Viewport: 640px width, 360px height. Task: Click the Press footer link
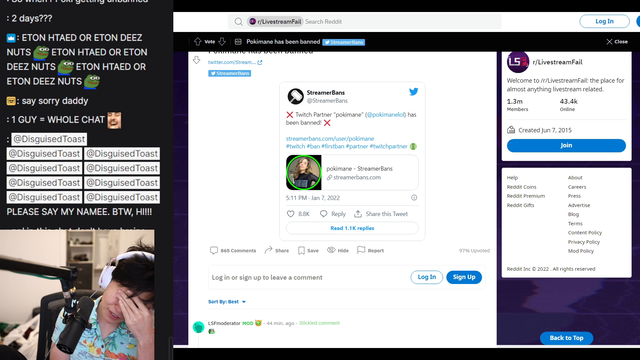point(574,196)
